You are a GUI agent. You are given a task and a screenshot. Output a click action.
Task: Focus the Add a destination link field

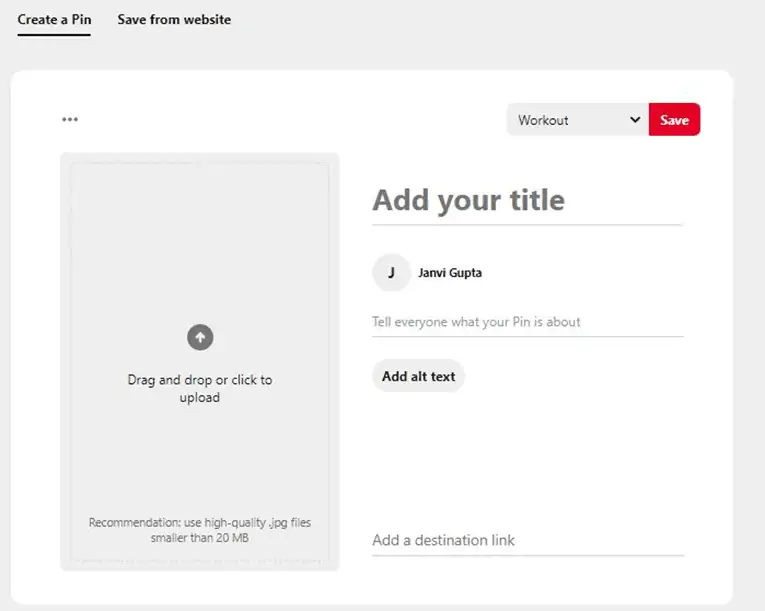tap(526, 540)
